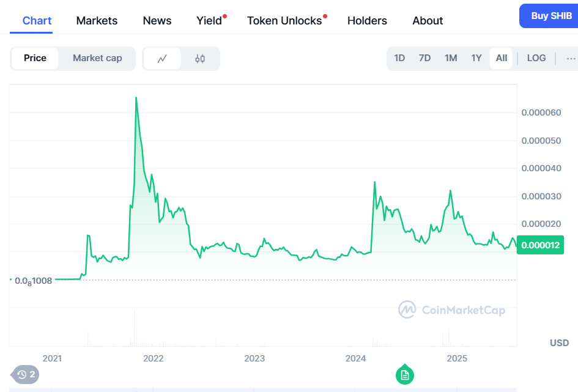The image size is (578, 392).
Task: Choose the 1Y timeframe
Action: 476,57
